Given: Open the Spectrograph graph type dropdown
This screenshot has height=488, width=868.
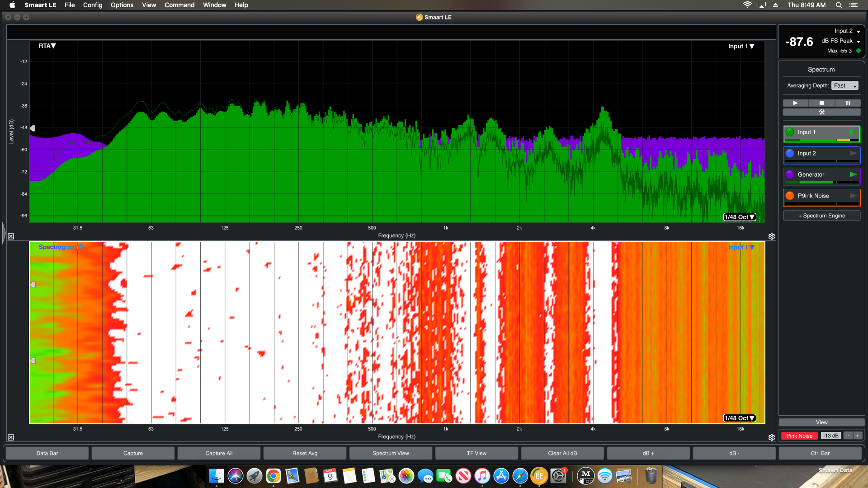Looking at the screenshot, I should (x=61, y=247).
